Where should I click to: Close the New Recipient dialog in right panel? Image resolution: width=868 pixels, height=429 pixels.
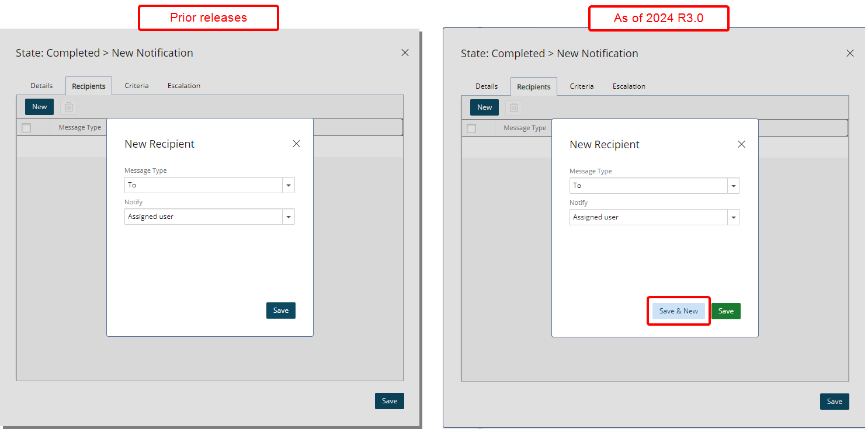(x=741, y=144)
